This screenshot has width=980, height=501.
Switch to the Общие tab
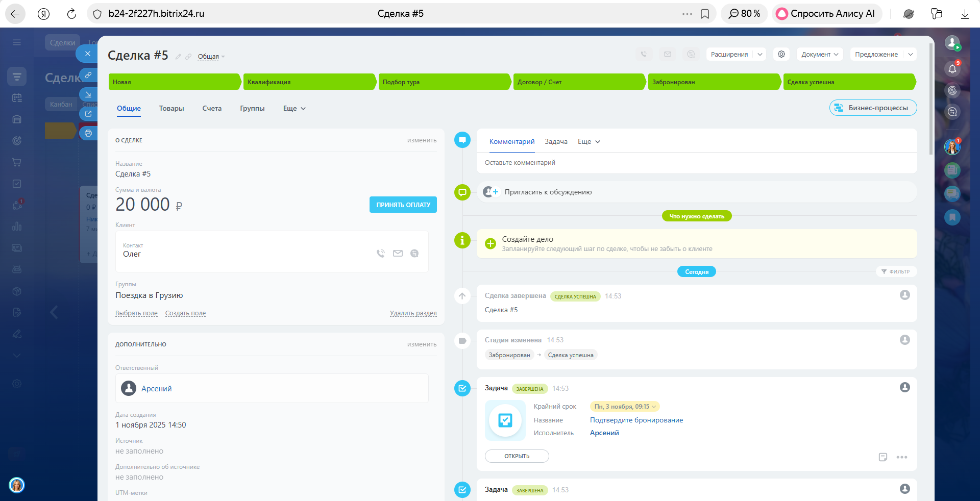(x=129, y=108)
